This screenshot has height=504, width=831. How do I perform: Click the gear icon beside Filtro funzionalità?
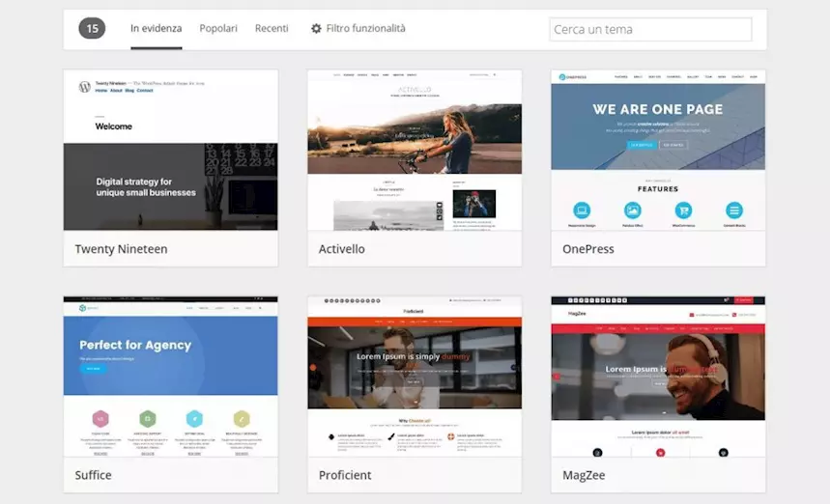point(316,29)
